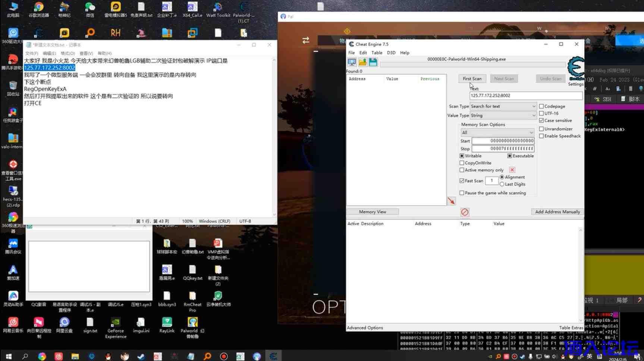Click the open file folder icon
644x361 pixels.
362,62
